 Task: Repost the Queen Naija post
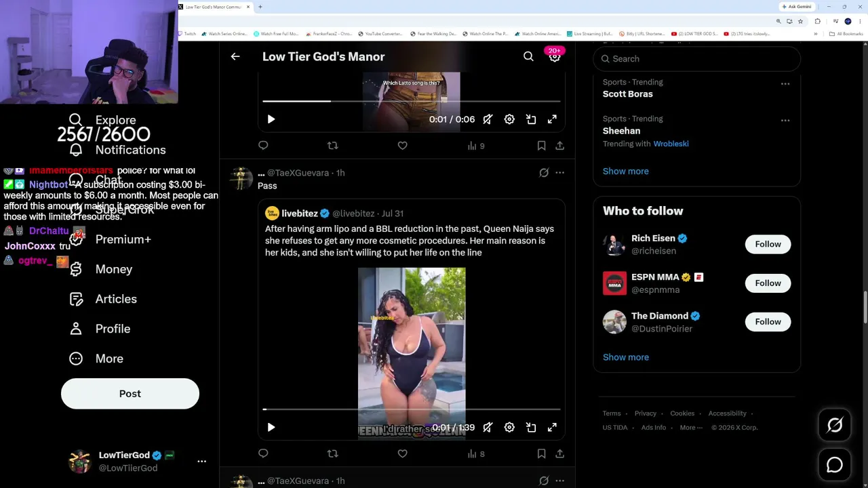pos(332,453)
